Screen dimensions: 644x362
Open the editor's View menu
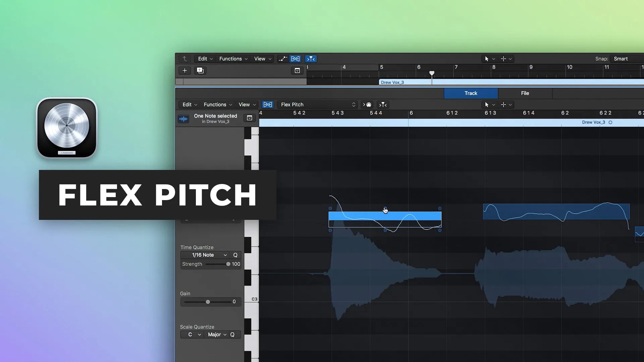point(247,105)
